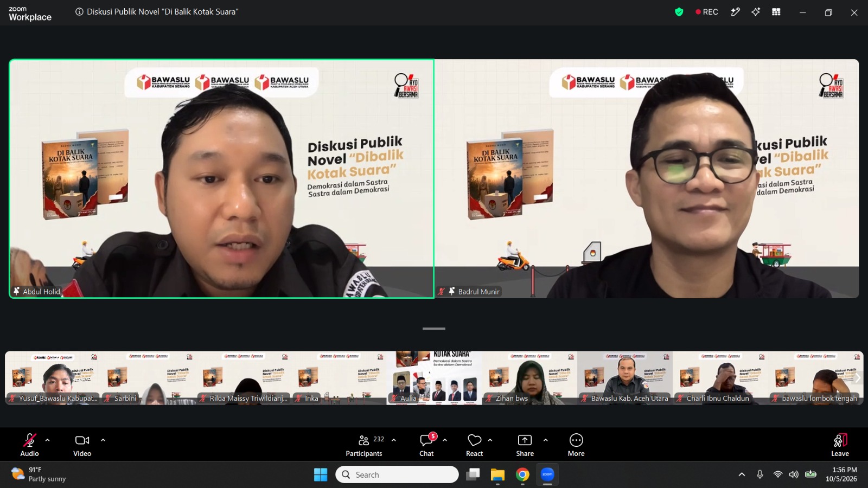This screenshot has width=868, height=488.
Task: Open the Windows Start menu
Action: [x=321, y=474]
